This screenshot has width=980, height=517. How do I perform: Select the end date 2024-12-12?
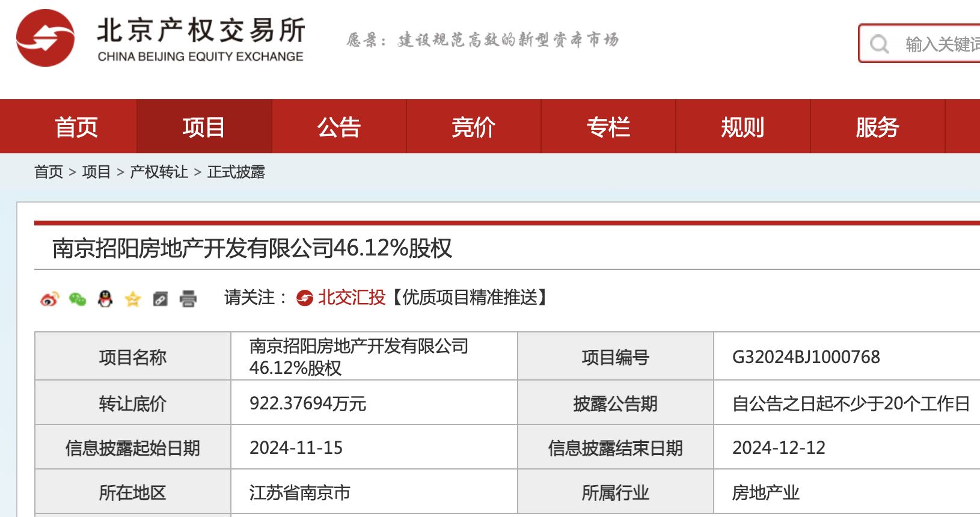point(779,448)
